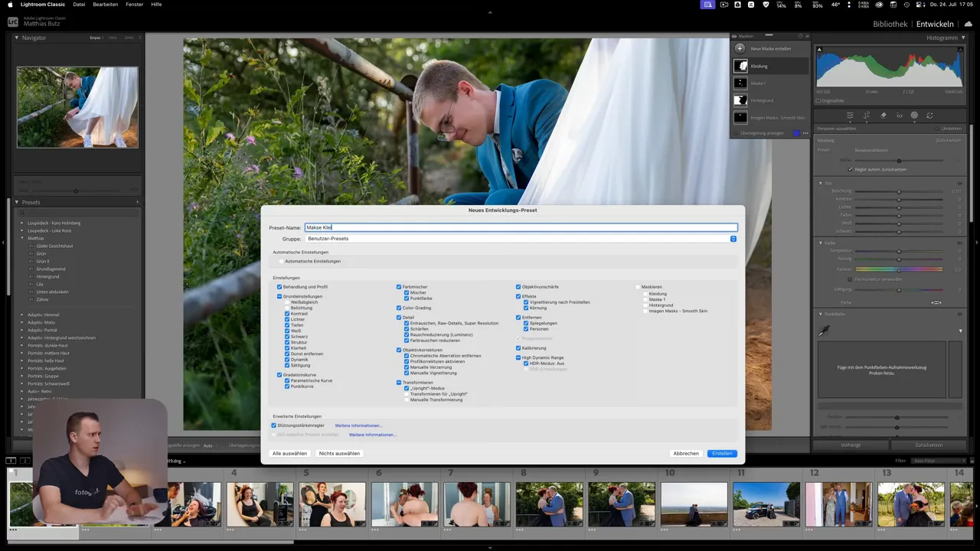
Task: Open the Bearbeiten menu
Action: click(x=105, y=4)
